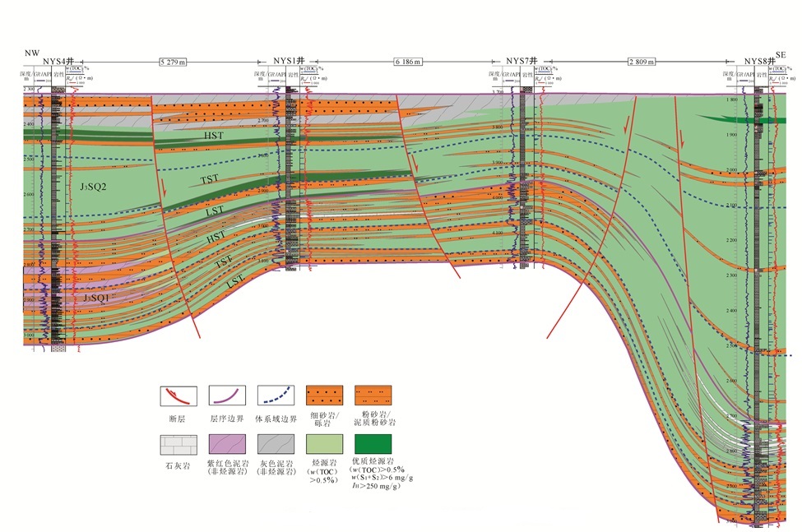This screenshot has height=532, width=802.
Task: Click the dashed systems tract boundary legend icon
Action: [276, 397]
